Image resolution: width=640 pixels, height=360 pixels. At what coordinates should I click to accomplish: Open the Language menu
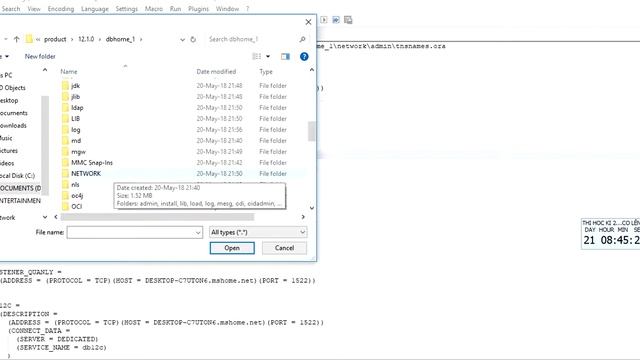[x=95, y=9]
